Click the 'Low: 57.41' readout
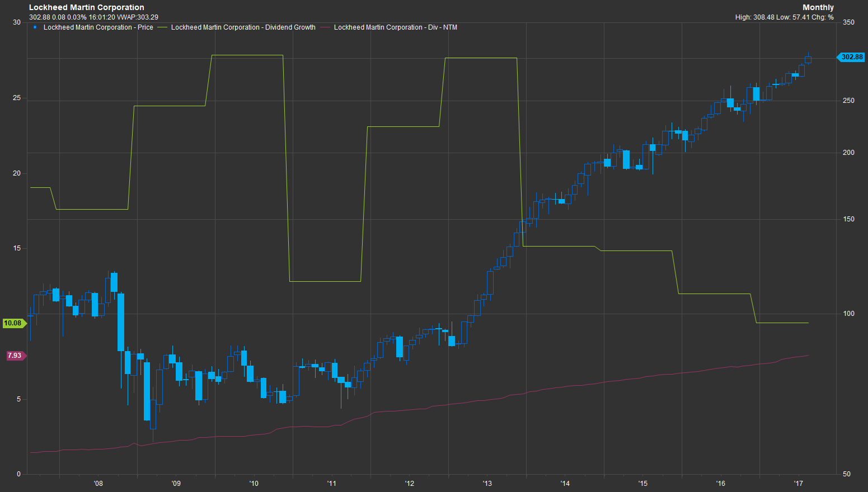Screen dimensions: 868x492 [x=793, y=17]
